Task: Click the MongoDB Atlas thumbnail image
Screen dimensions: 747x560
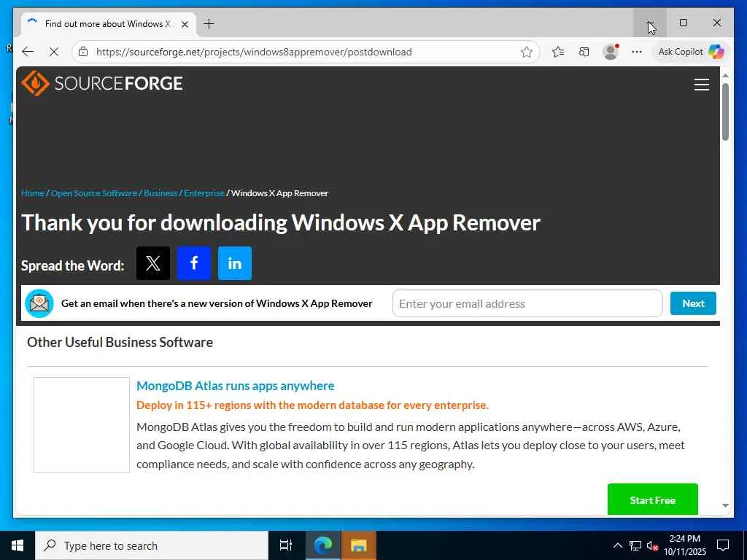Action: [x=82, y=425]
